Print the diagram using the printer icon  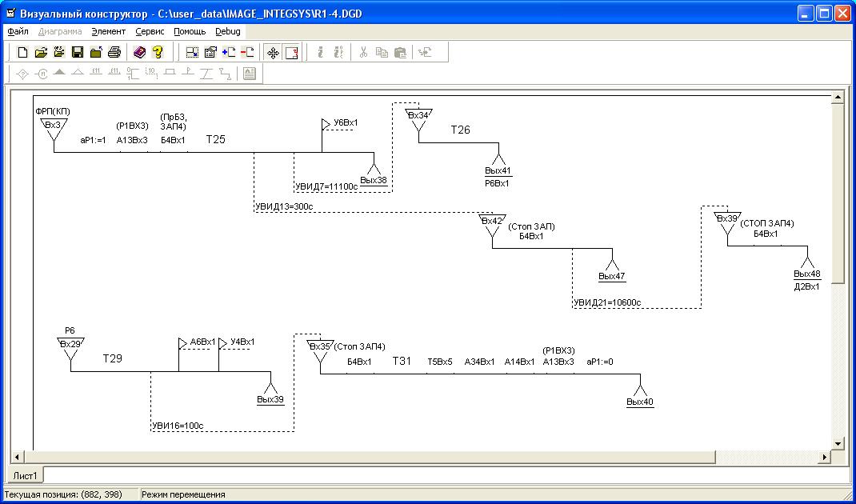point(114,53)
